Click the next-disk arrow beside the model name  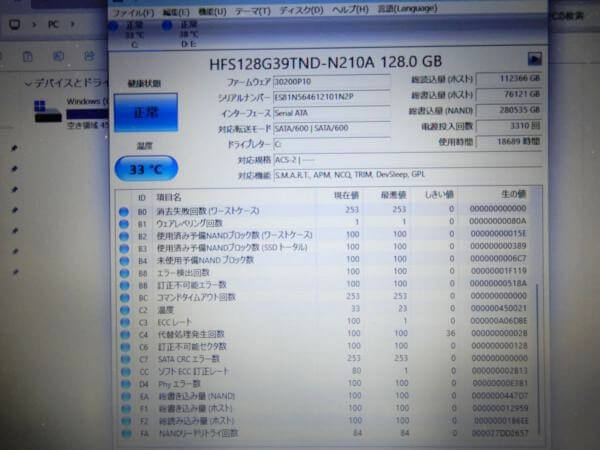pyautogui.click(x=534, y=61)
